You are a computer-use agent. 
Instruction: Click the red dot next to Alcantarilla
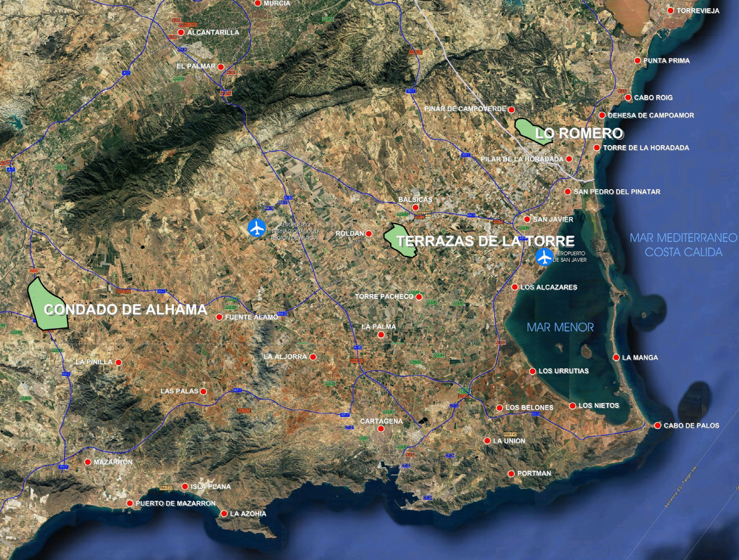tap(181, 32)
